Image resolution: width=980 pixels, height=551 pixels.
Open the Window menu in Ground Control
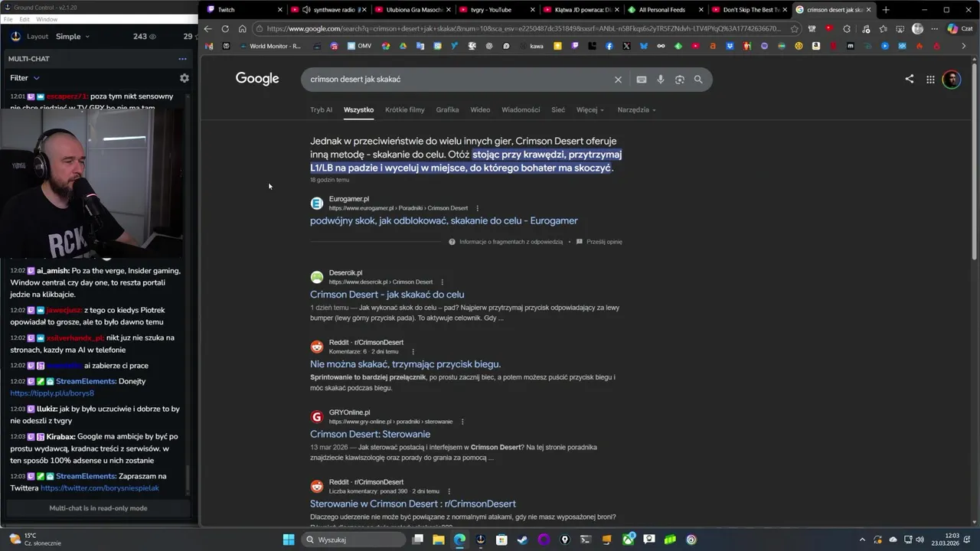pos(47,19)
